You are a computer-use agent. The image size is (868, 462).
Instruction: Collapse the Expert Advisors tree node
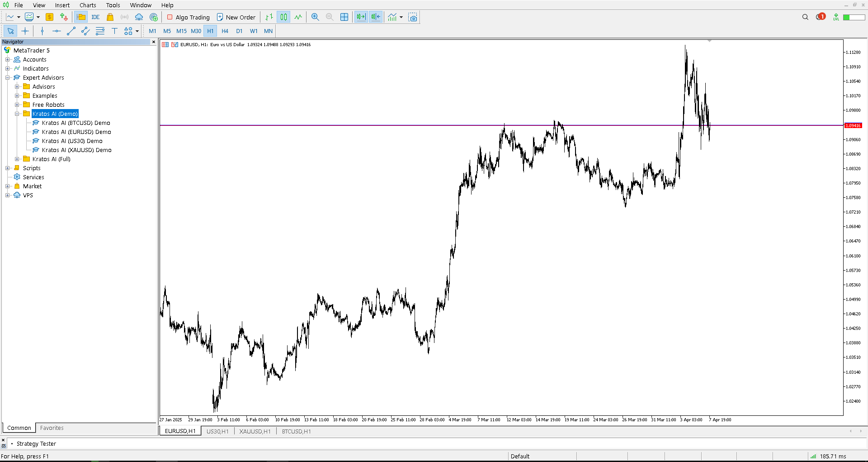coord(8,78)
